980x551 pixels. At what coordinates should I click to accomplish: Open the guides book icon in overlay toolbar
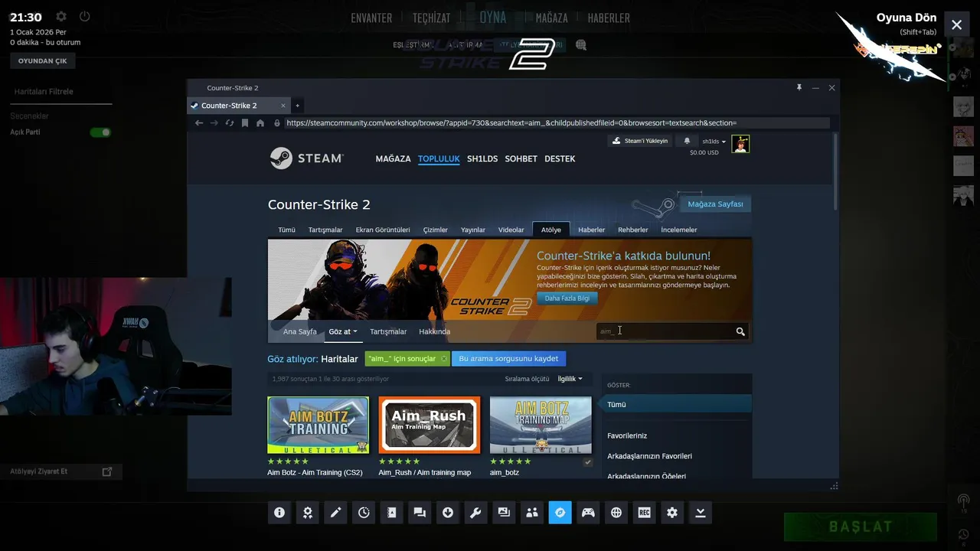click(392, 513)
